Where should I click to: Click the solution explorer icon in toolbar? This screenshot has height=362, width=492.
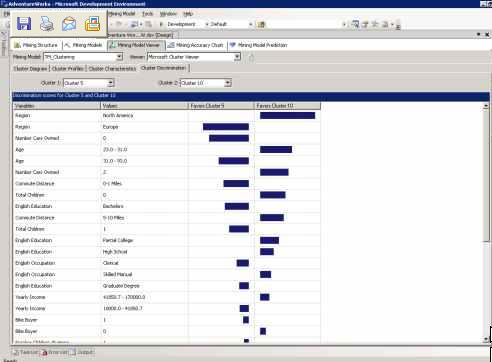pos(355,24)
